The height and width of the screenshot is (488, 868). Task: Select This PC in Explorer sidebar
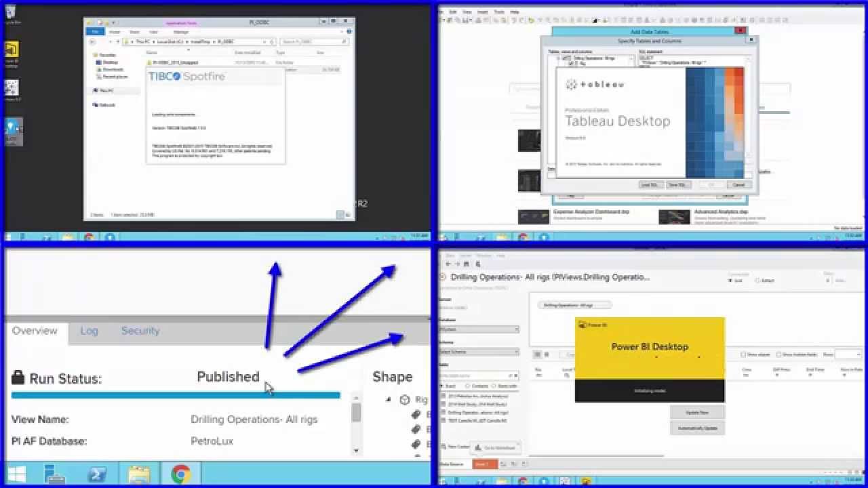click(105, 90)
